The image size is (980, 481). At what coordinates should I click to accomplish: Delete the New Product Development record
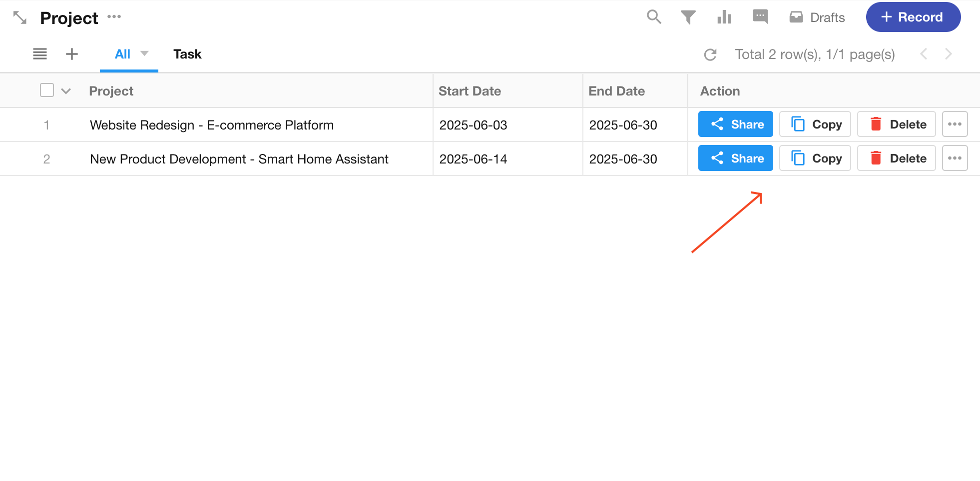(896, 158)
